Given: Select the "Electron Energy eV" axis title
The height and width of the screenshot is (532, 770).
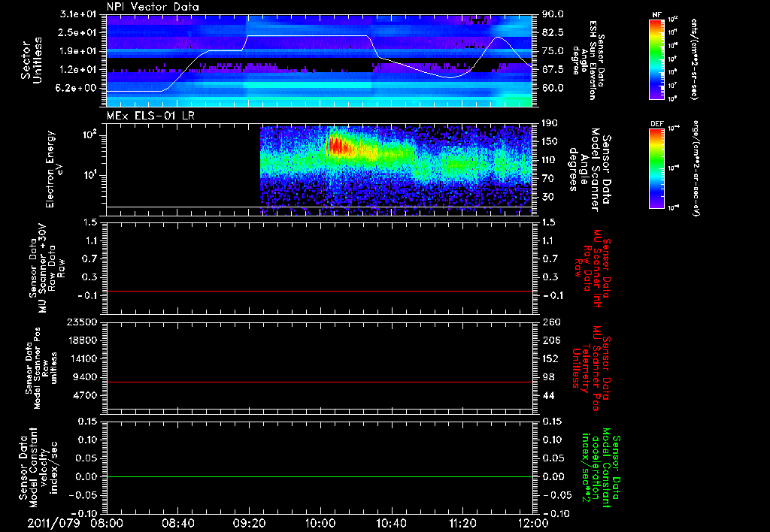Looking at the screenshot, I should (x=54, y=169).
